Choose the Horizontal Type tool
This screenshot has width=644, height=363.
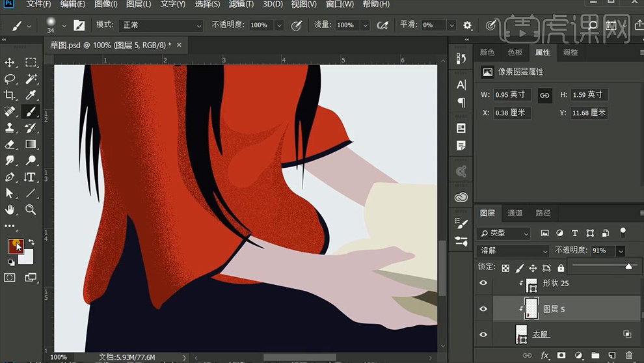(31, 177)
